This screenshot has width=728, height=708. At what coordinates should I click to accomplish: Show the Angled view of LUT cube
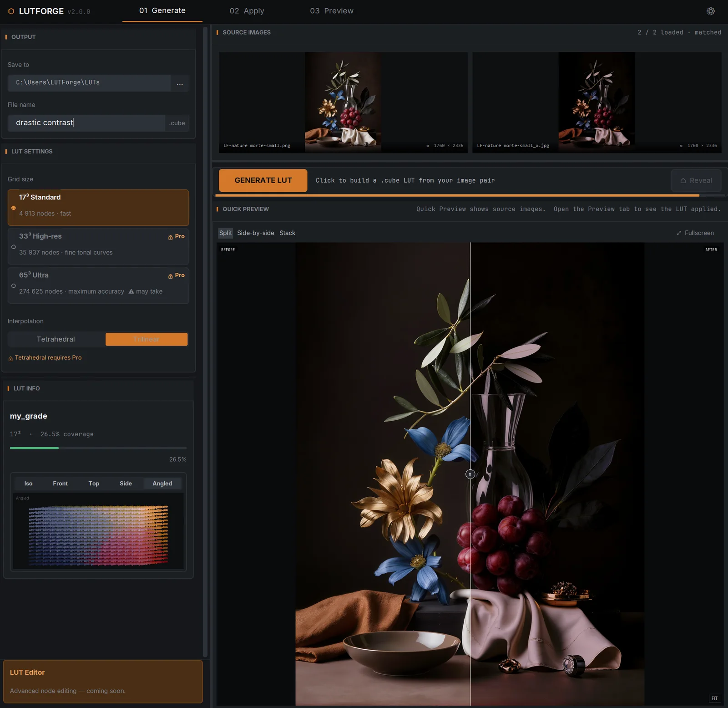162,484
